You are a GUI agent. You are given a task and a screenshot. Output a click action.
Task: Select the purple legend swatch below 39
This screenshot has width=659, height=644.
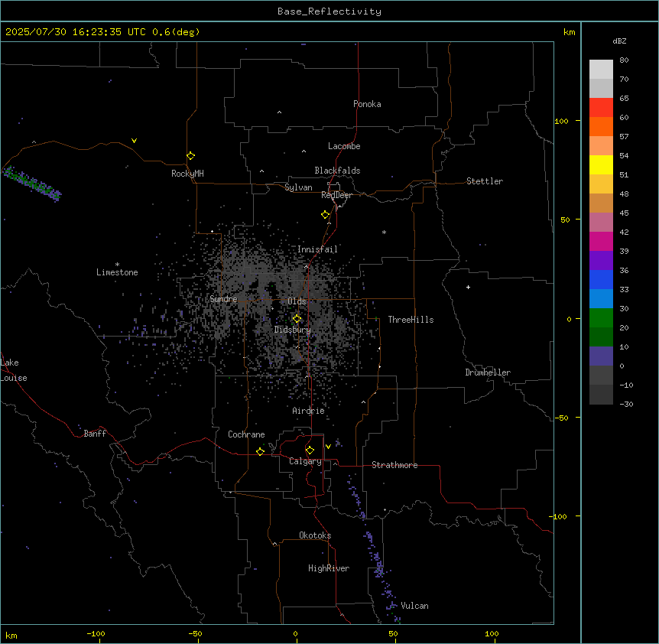pyautogui.click(x=601, y=260)
